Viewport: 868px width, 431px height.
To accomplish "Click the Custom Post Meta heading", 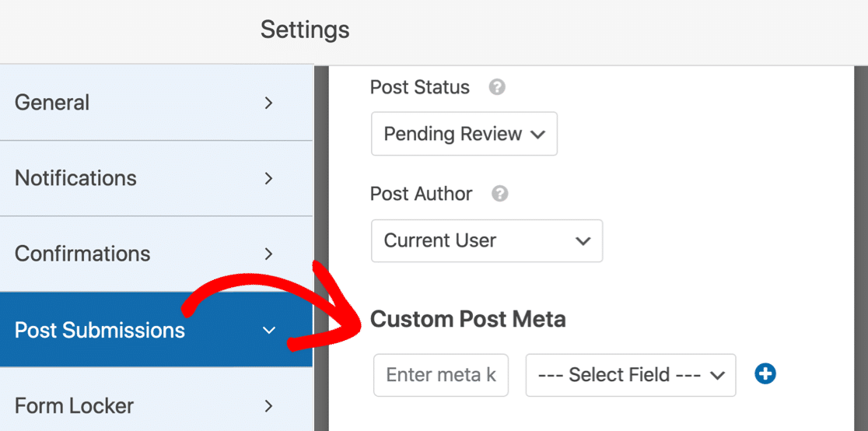I will [467, 319].
